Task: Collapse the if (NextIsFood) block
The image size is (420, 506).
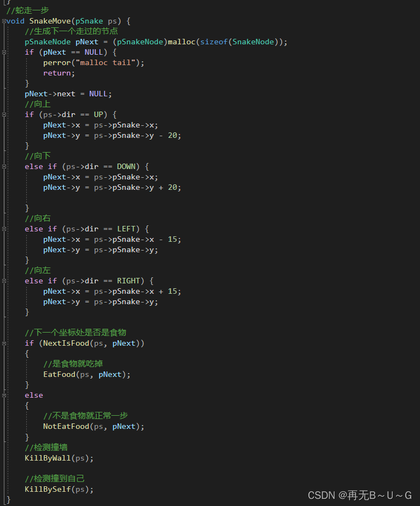Action: click(x=4, y=344)
